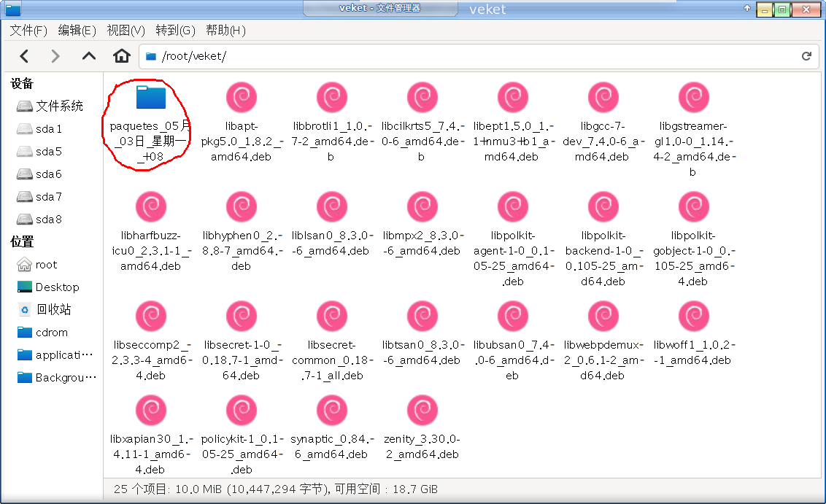Screen dimensions: 826x504
Task: Open the sda6 drive in sidebar
Action: coord(39,174)
